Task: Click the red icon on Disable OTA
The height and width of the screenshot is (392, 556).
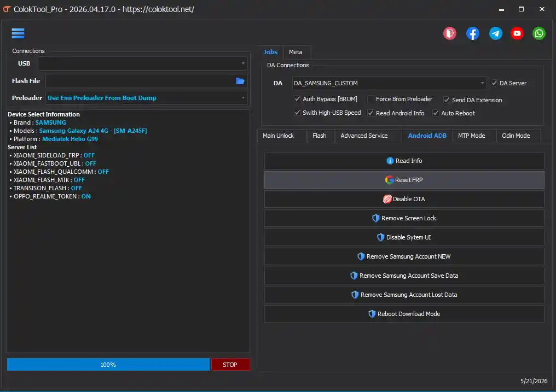Action: coord(387,199)
